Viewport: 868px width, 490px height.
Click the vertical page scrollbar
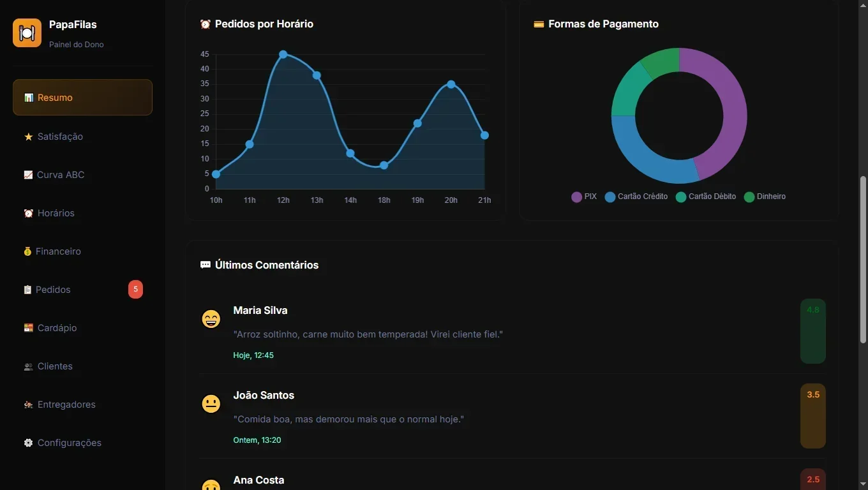863,262
